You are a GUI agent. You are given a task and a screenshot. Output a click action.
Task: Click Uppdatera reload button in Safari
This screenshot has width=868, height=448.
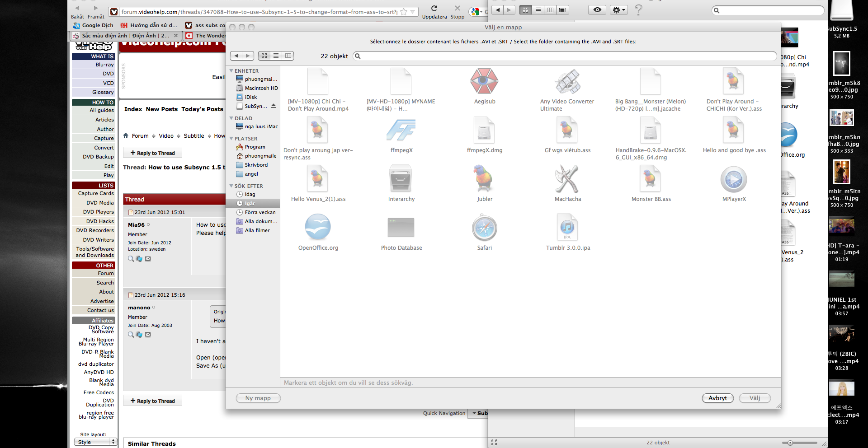tap(434, 12)
